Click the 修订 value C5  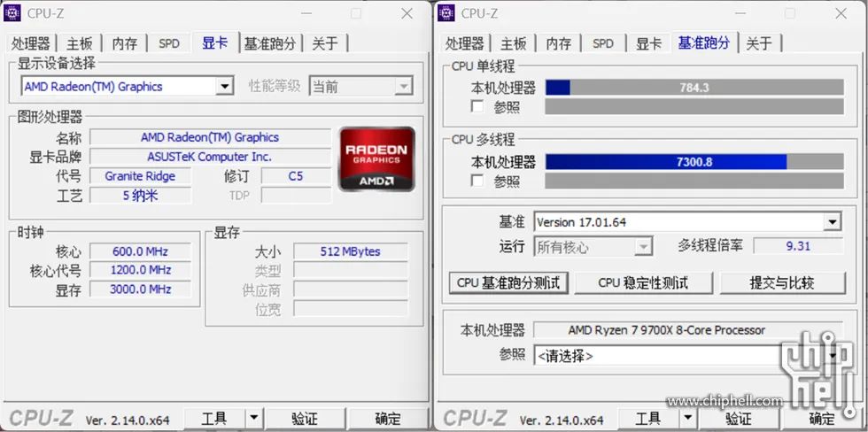point(296,176)
